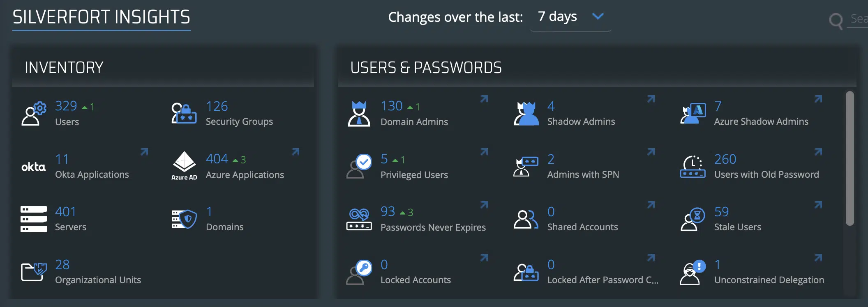Click the Shadow Admins icon
868x307 pixels.
(x=526, y=114)
